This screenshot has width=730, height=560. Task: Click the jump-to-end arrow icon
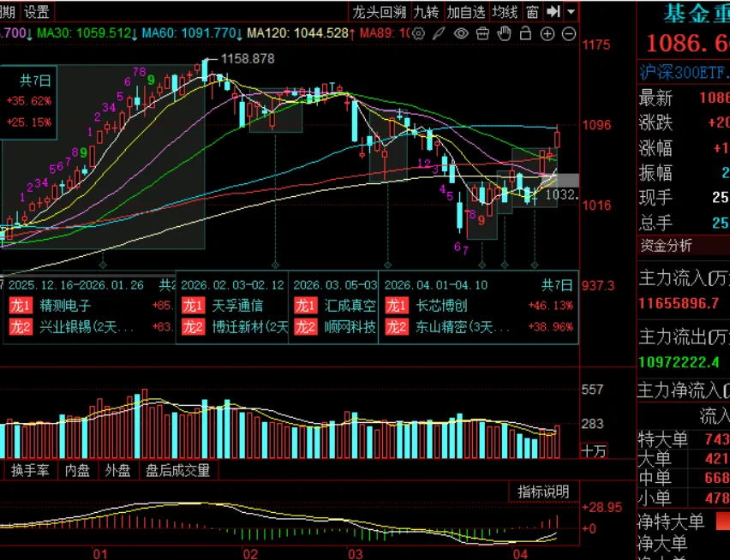pos(553,12)
